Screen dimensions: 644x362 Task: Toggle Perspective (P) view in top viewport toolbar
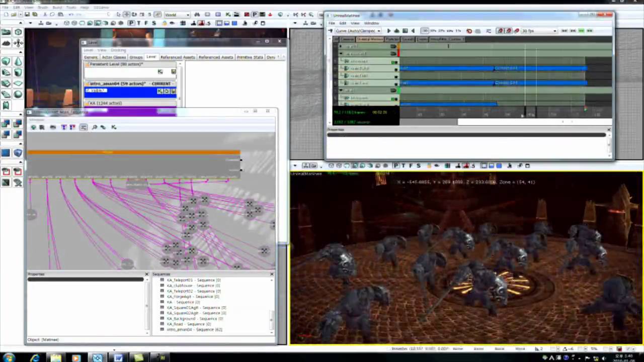pos(131,23)
